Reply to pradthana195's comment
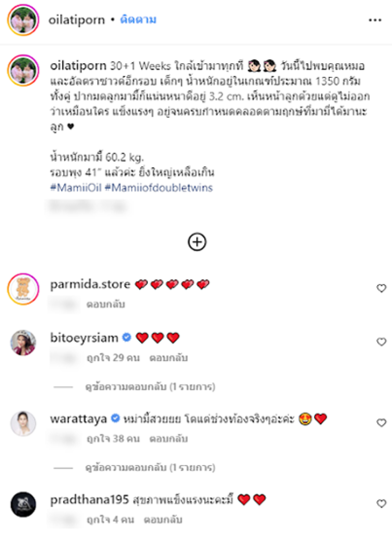Viewport: 392px width, 543px height. point(163,519)
